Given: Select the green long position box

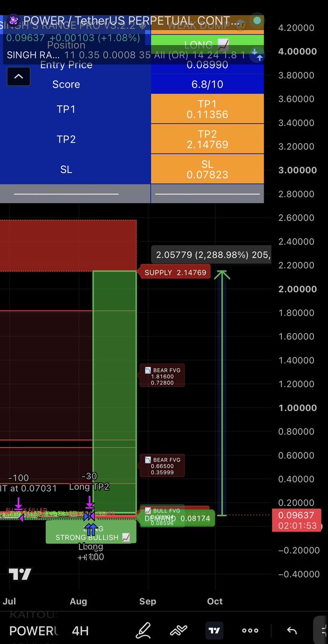Looking at the screenshot, I should [115, 392].
